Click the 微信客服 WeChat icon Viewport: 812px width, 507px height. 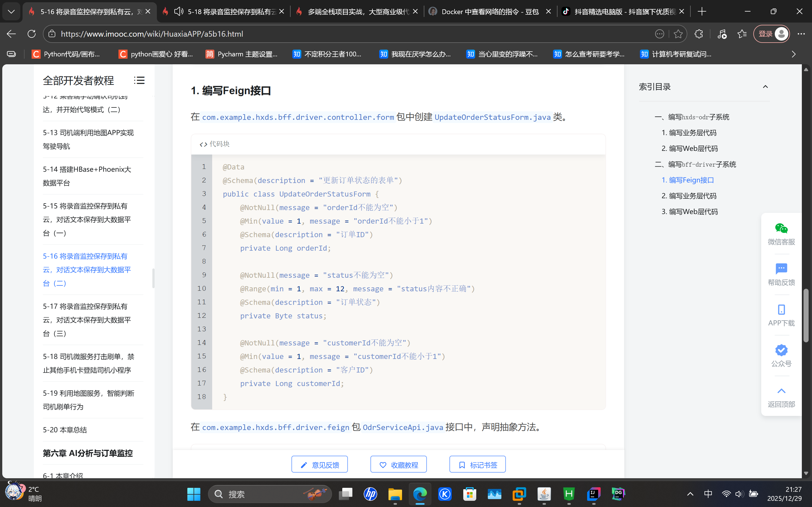781,229
